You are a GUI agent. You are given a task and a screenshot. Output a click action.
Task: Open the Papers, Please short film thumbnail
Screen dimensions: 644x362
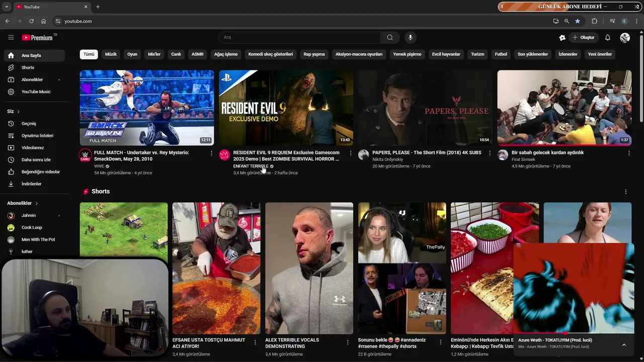click(x=425, y=108)
